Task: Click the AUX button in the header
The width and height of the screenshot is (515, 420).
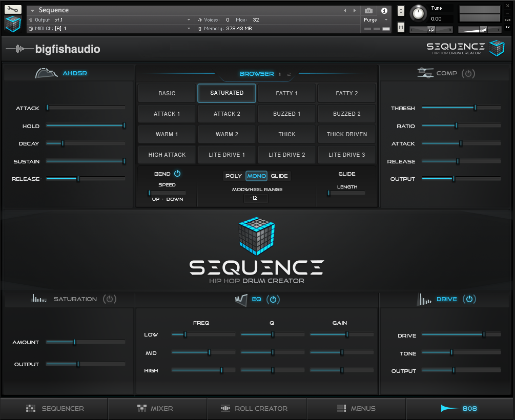Action: coord(507,20)
